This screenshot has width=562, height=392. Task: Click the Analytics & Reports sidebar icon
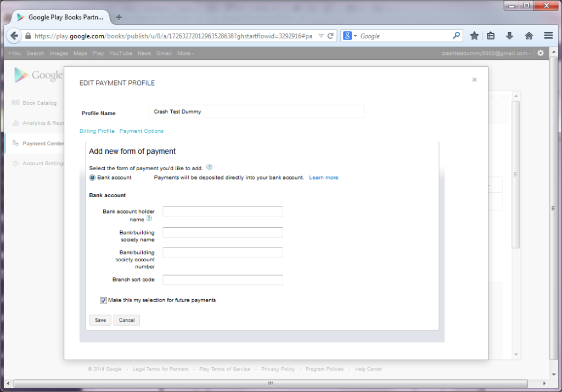(15, 123)
